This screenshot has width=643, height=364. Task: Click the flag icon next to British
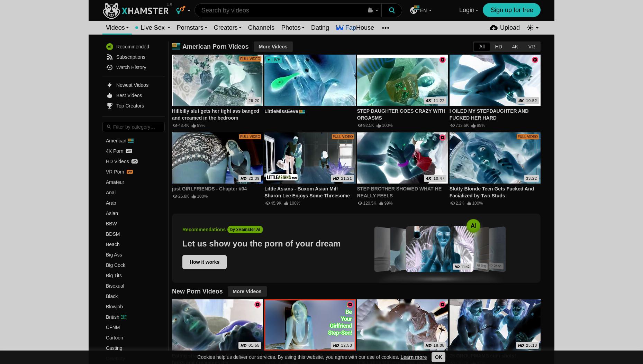pos(124,317)
